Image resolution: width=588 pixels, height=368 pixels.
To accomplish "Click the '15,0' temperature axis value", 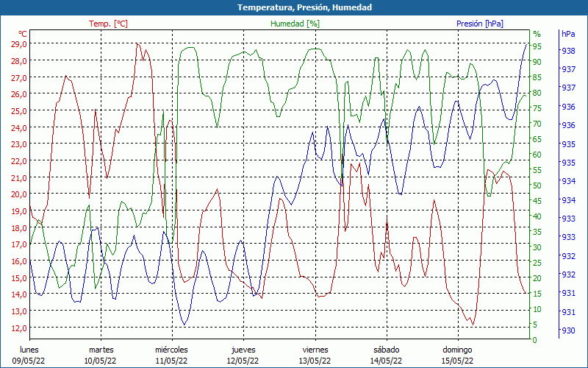I will coord(19,278).
